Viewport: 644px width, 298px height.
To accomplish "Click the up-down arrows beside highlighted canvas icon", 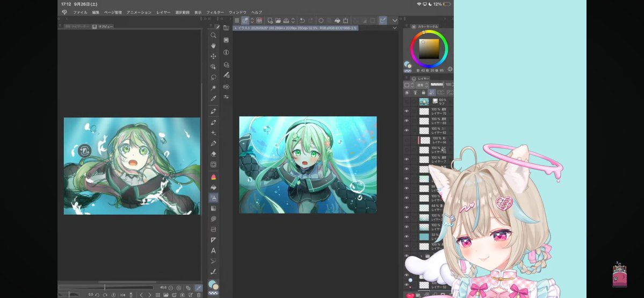I will (x=252, y=20).
